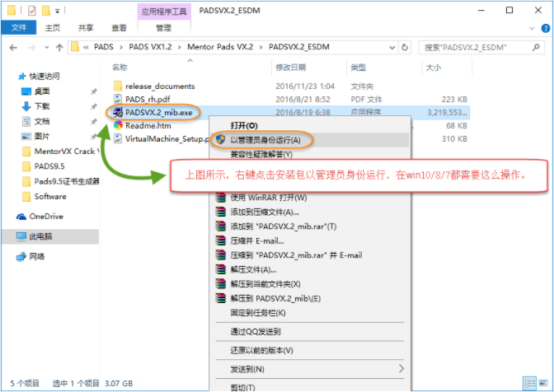
Task: Click the search magnifier icon
Action: 536,47
